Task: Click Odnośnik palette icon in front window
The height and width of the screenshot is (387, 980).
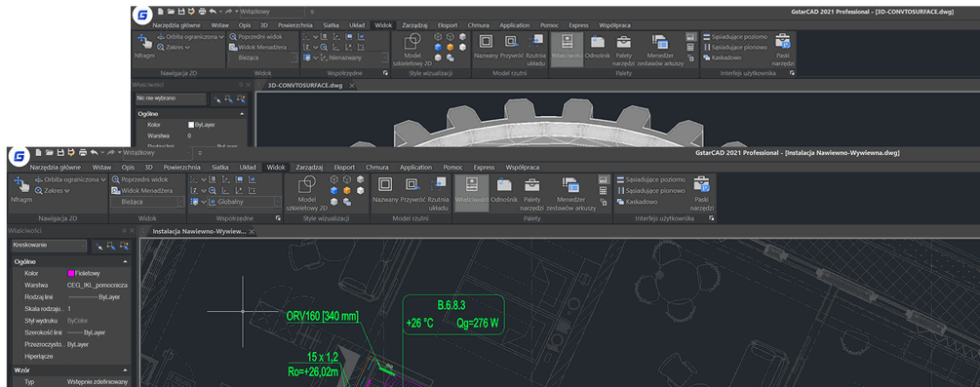Action: point(504,189)
